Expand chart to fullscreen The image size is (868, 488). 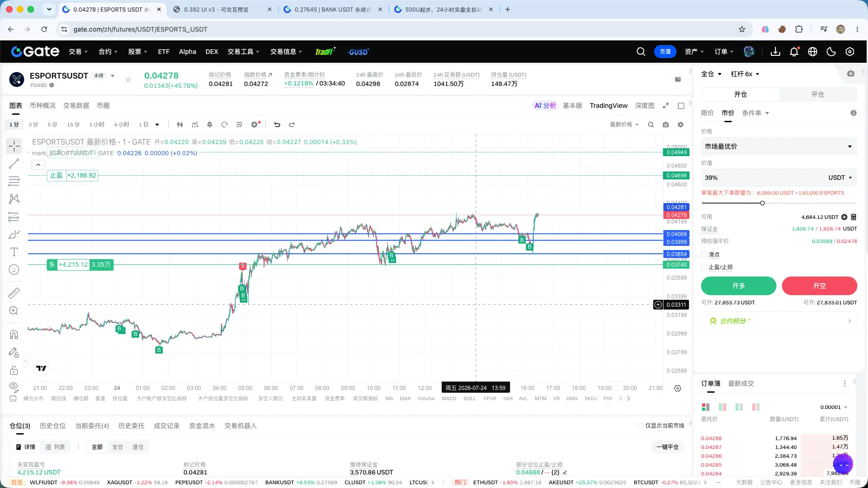666,106
